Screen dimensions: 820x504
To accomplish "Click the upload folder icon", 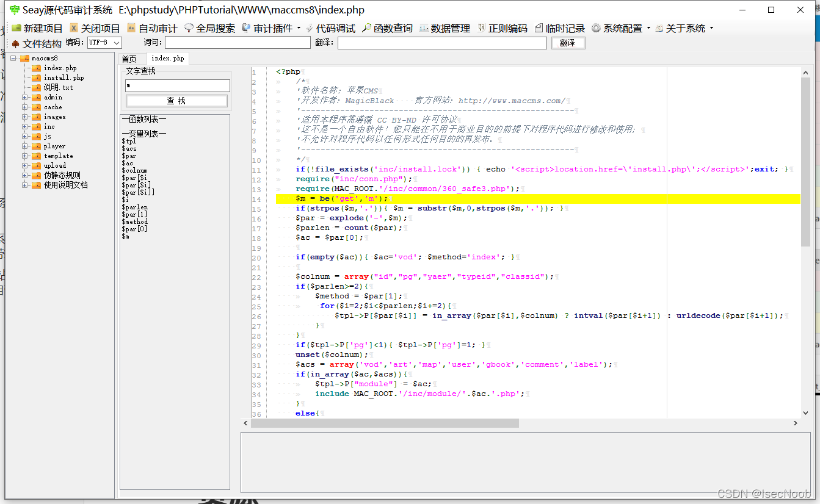I will click(x=37, y=166).
